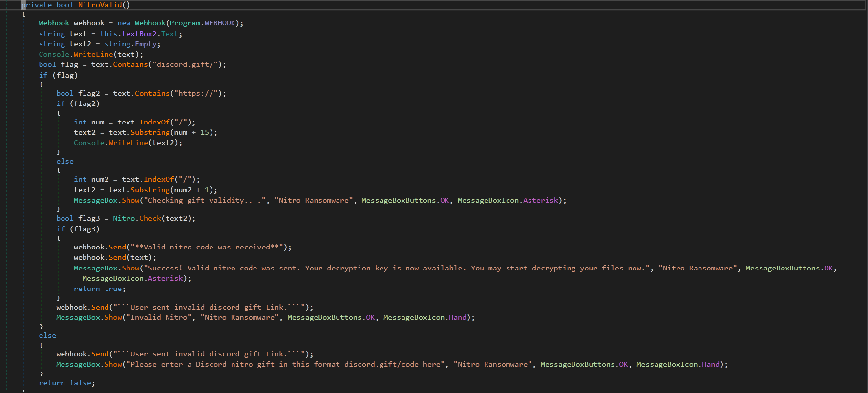
Task: Click the 'if (flag2)' condition
Action: (78, 103)
